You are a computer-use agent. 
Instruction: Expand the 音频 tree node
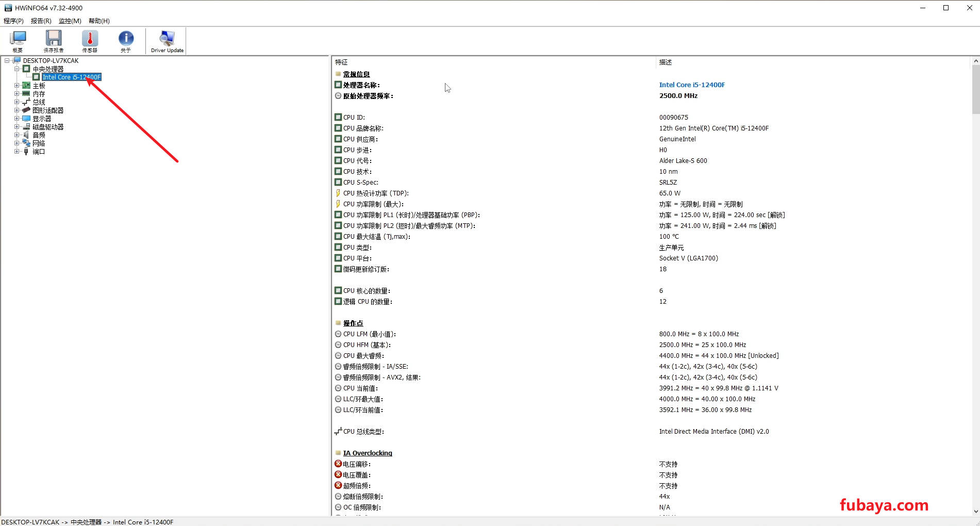point(16,135)
